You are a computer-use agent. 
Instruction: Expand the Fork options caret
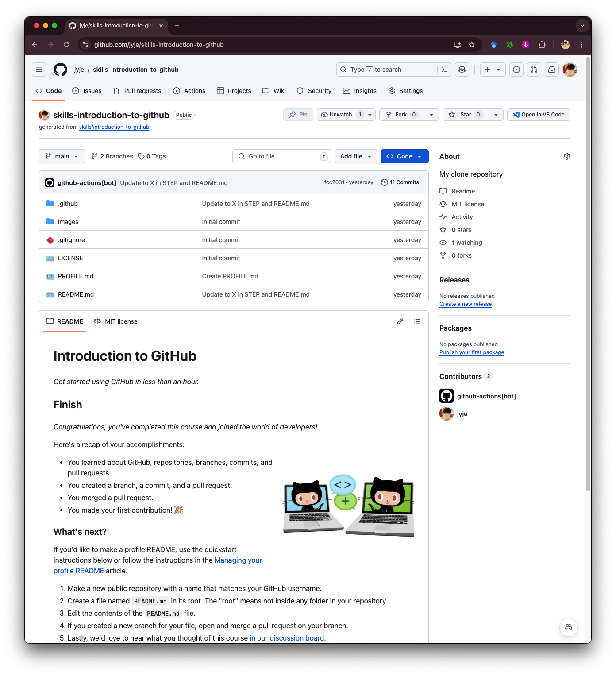[x=431, y=115]
